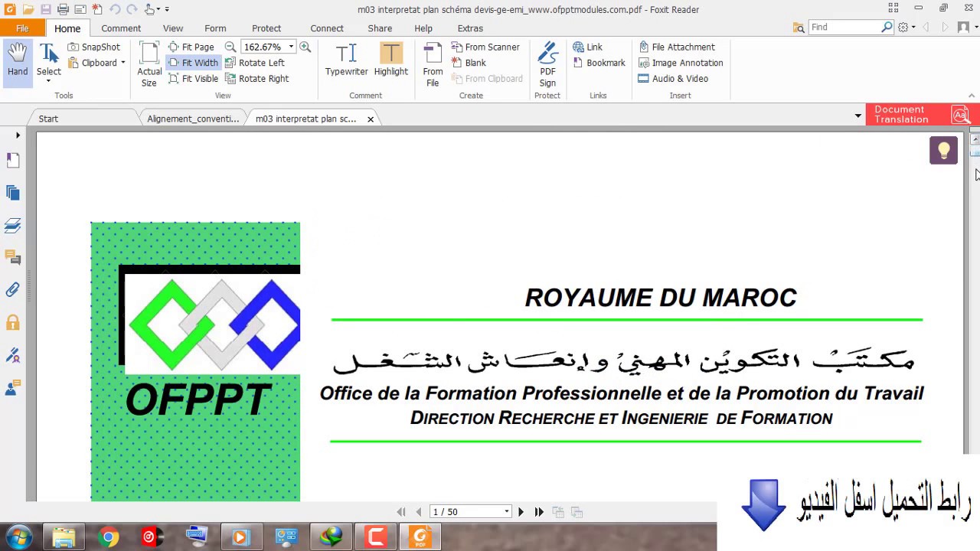The height and width of the screenshot is (551, 980).
Task: Open the comments side panel
Action: click(x=12, y=257)
